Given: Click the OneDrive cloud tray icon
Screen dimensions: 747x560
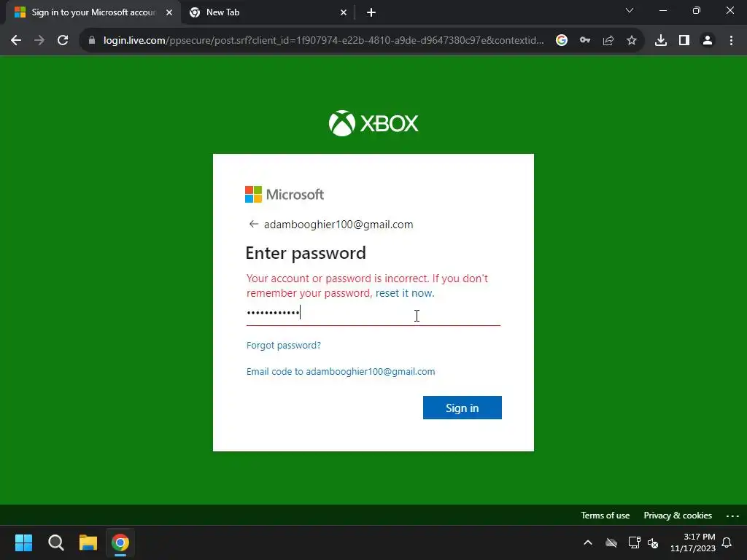Looking at the screenshot, I should click(x=611, y=542).
